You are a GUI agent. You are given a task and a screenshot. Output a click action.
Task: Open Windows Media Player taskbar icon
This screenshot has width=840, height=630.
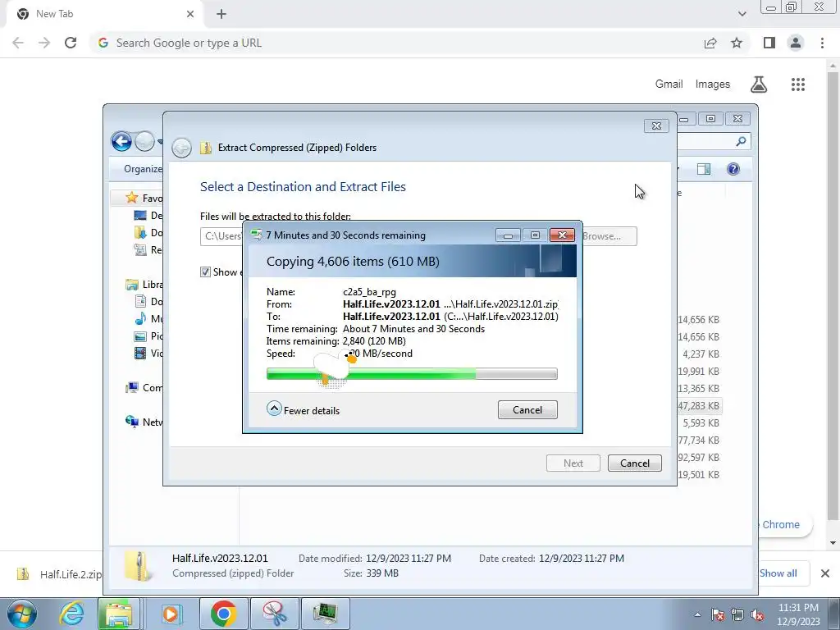point(171,614)
